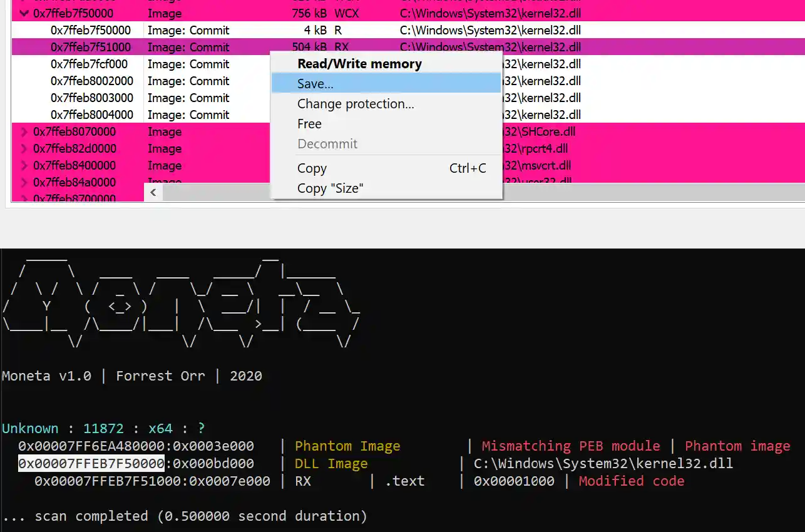Viewport: 805px width, 532px height.
Task: Click the scrollbar's left arrow button
Action: [x=153, y=192]
